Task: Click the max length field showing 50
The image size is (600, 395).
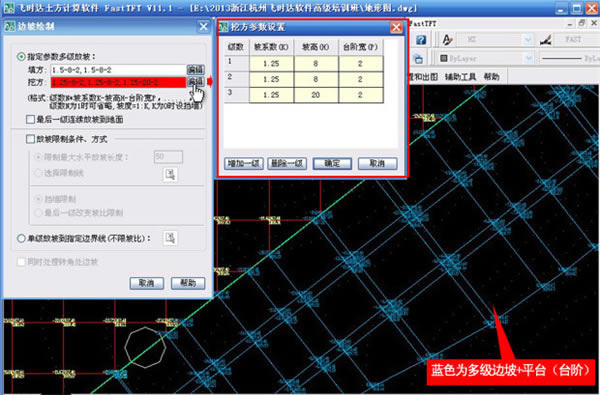Action: 168,157
